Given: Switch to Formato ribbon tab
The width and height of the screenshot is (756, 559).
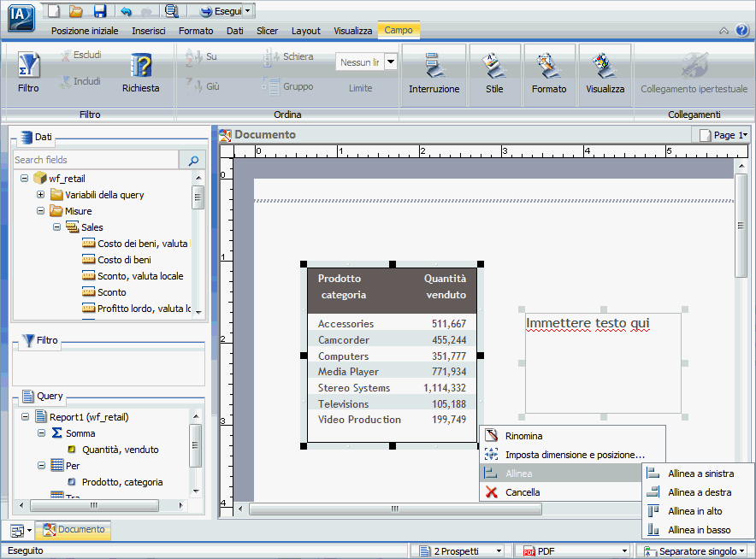Looking at the screenshot, I should click(196, 31).
